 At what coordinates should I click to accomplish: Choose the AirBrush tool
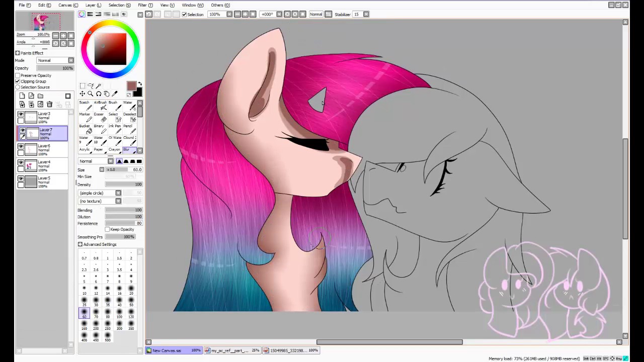pyautogui.click(x=100, y=106)
